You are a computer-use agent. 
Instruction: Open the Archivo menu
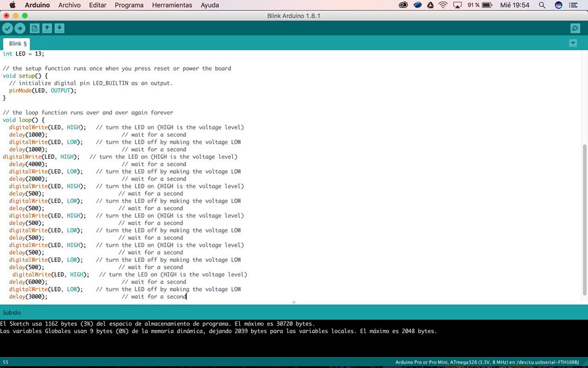(69, 5)
